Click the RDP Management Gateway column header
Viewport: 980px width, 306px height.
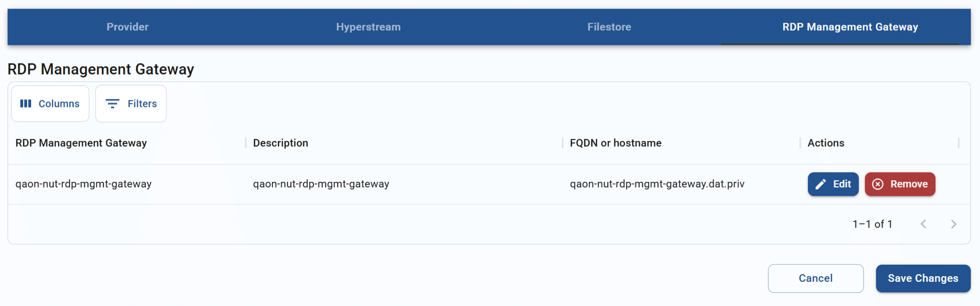81,143
